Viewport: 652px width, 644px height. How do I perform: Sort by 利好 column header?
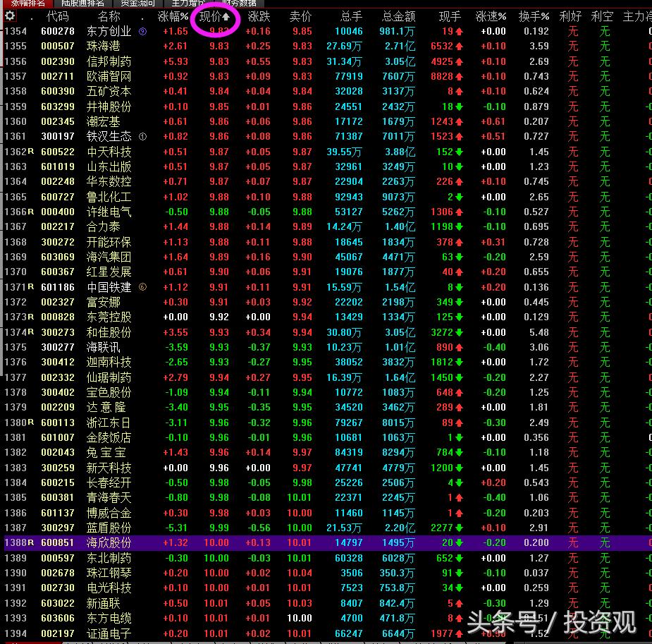570,17
